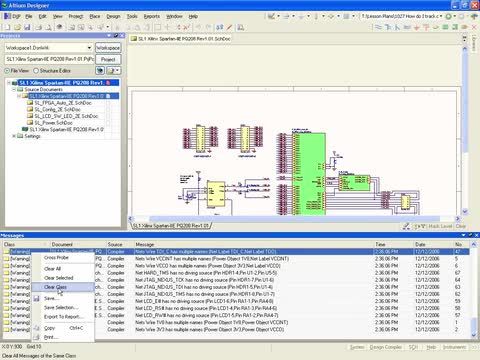The height and width of the screenshot is (360, 480).
Task: Click the Mask Level button below schematic
Action: coord(440,226)
